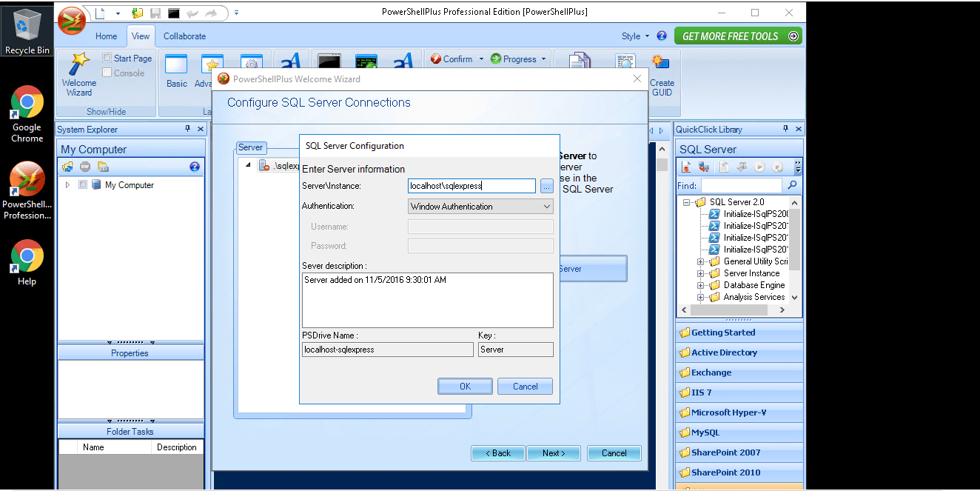
Task: Click into the Server\Instance text field
Action: tap(471, 187)
